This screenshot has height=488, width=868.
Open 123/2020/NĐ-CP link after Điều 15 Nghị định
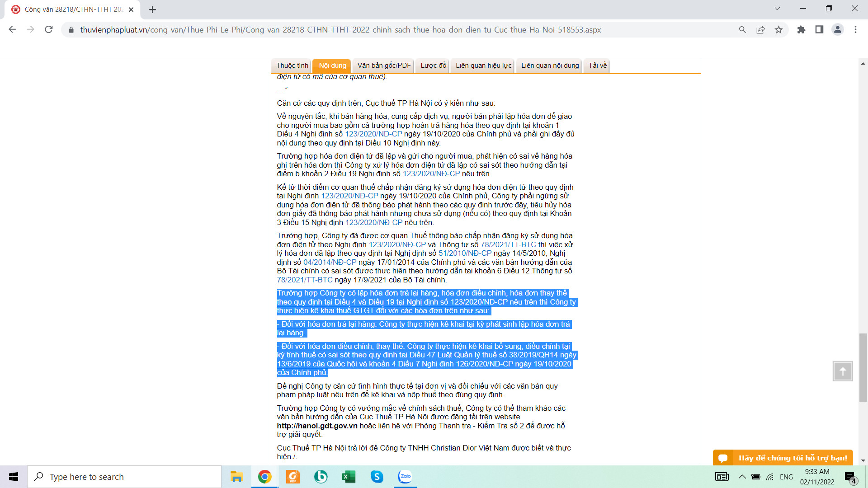[374, 223]
